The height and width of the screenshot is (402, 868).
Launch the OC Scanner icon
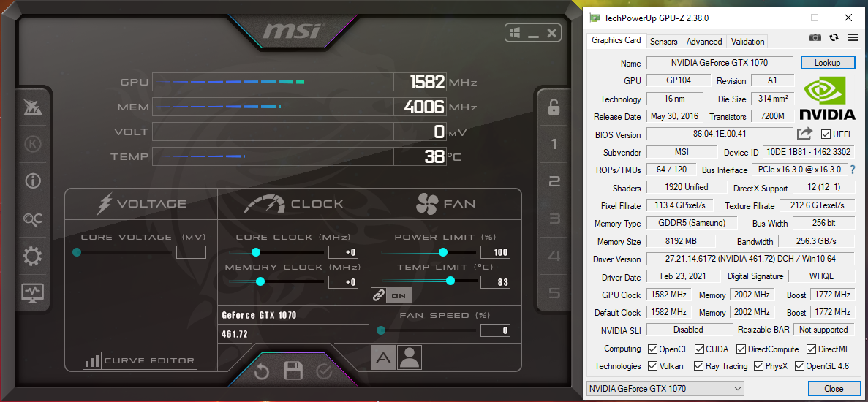point(33,219)
